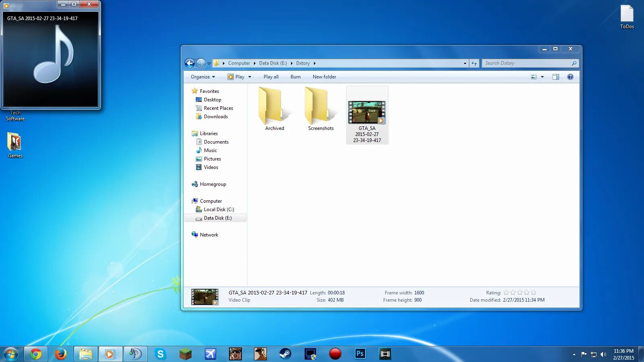This screenshot has width=644, height=362.
Task: Open the Archived folder
Action: (x=275, y=109)
